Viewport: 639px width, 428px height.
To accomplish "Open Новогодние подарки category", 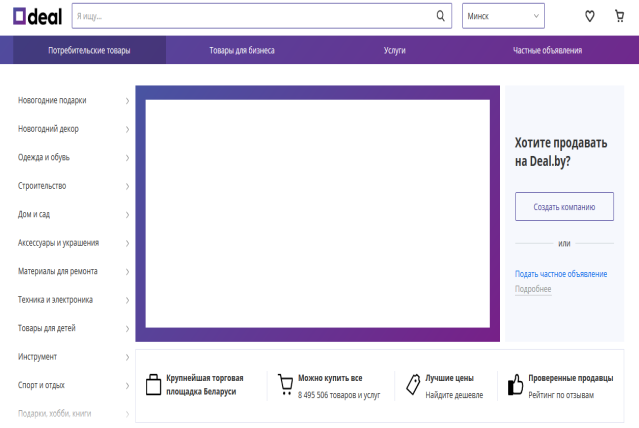I will (x=52, y=100).
